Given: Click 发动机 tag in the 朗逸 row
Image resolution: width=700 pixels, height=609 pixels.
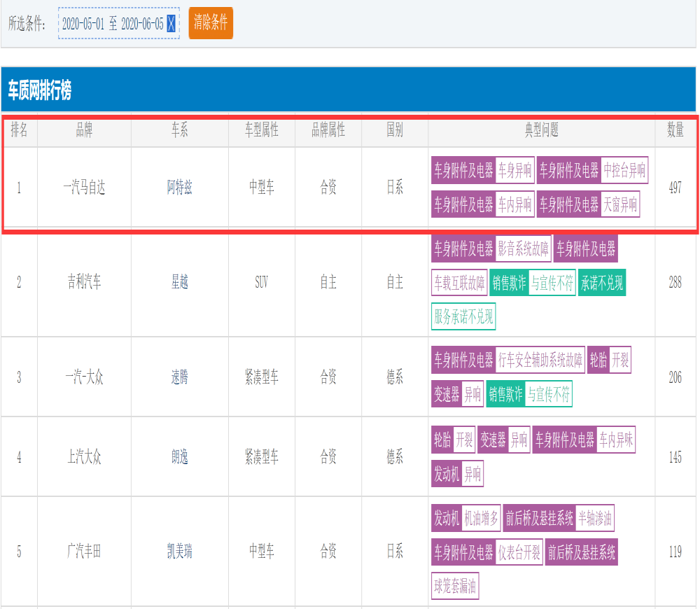Looking at the screenshot, I should coord(447,474).
